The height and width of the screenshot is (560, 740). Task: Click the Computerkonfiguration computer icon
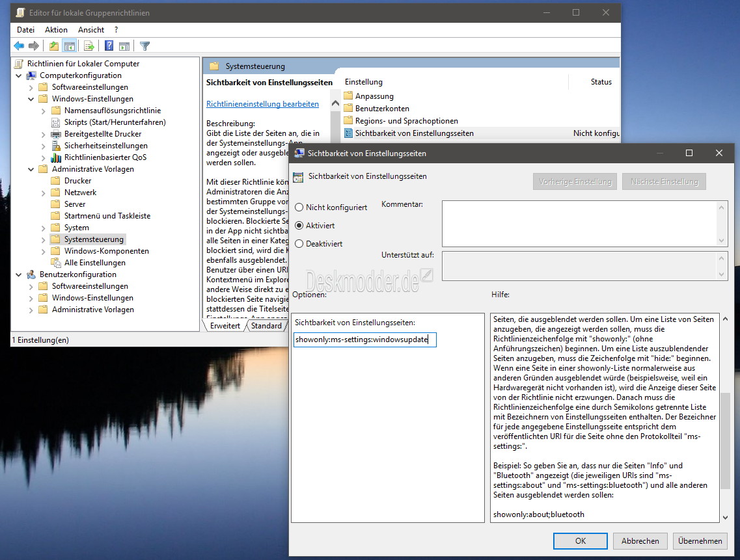tap(31, 75)
